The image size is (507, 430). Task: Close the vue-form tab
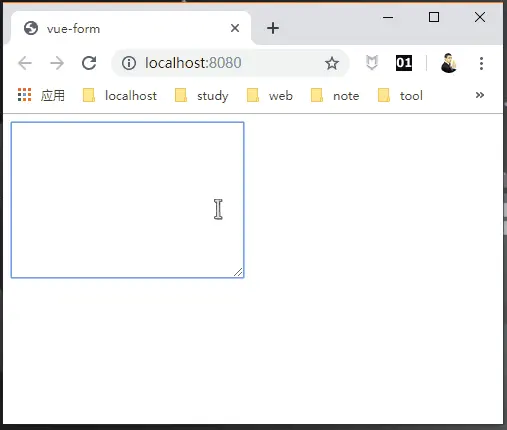tap(235, 28)
